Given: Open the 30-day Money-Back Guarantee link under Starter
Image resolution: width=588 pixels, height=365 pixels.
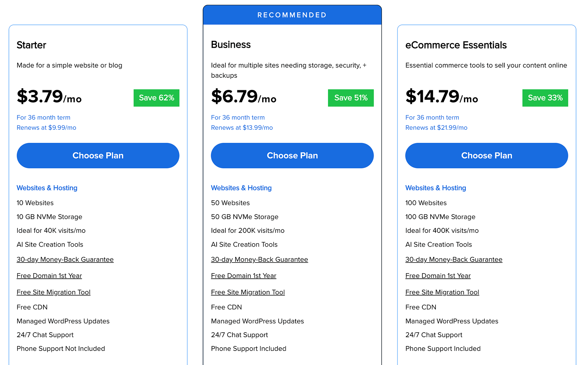Looking at the screenshot, I should pyautogui.click(x=65, y=259).
